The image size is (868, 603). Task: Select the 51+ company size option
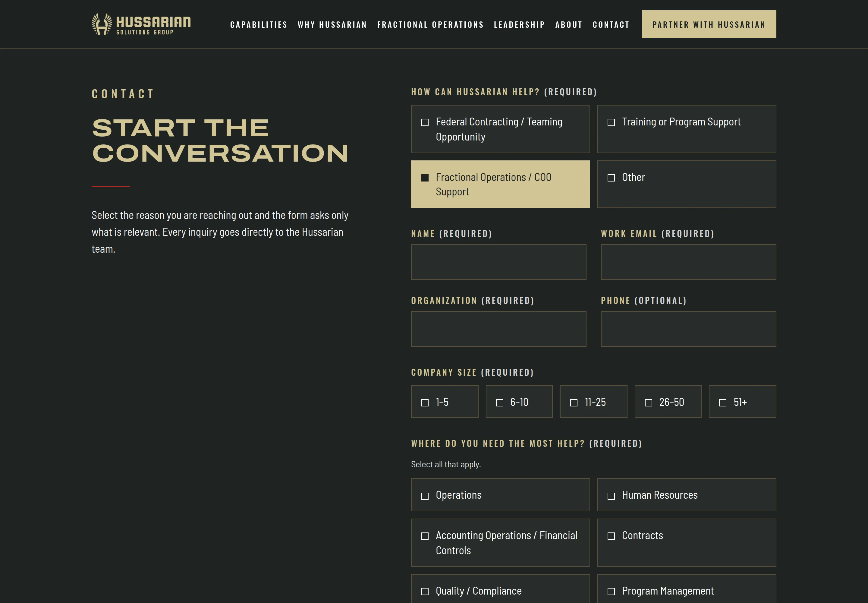point(743,402)
